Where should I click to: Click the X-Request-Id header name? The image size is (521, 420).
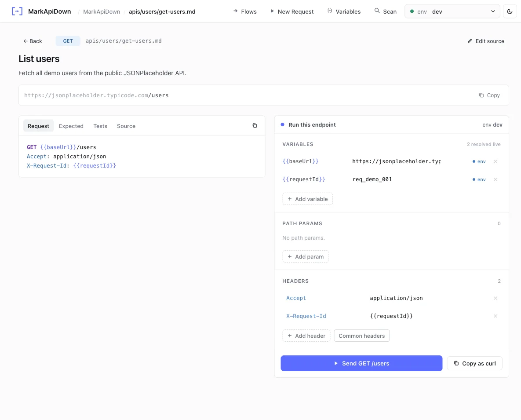tap(306, 316)
